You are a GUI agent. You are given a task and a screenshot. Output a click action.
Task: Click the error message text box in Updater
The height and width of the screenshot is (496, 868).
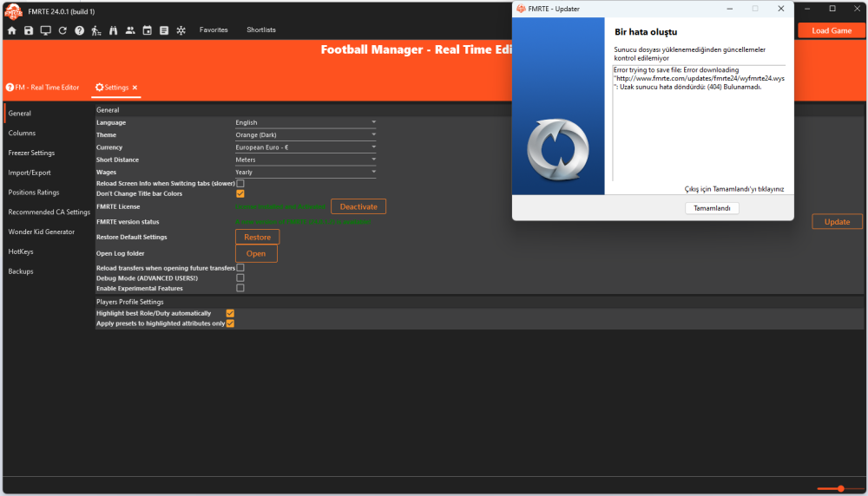pyautogui.click(x=699, y=123)
